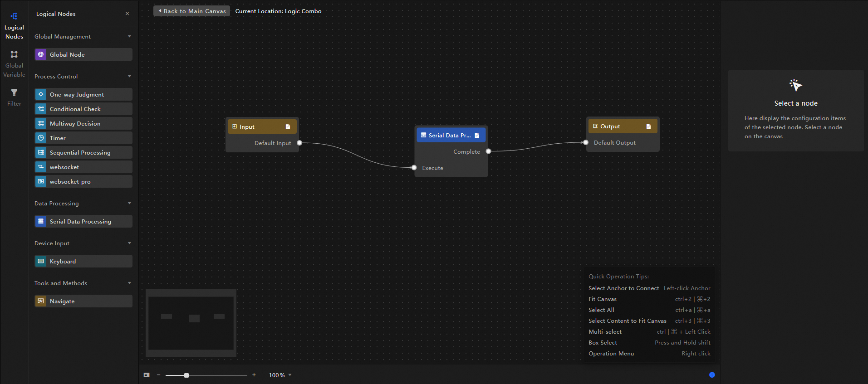Zoom out with the minus button
The image size is (868, 384).
(159, 375)
